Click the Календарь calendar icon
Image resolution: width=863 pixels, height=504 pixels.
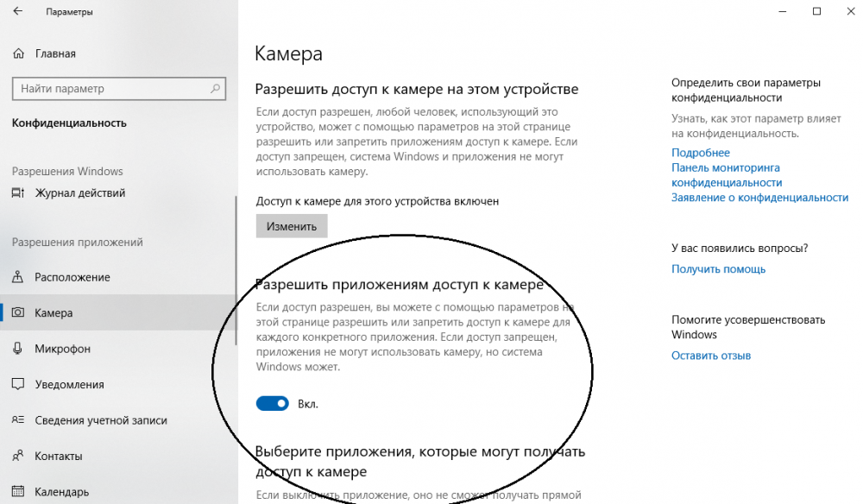click(x=18, y=491)
